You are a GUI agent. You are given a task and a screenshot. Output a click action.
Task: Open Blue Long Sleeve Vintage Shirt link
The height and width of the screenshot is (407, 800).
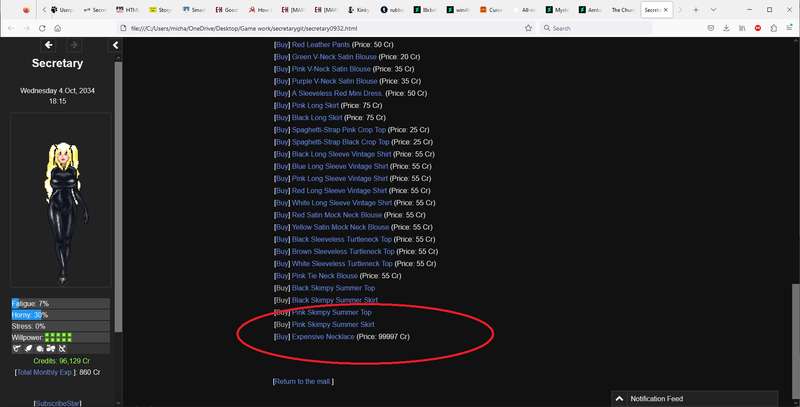tap(340, 166)
